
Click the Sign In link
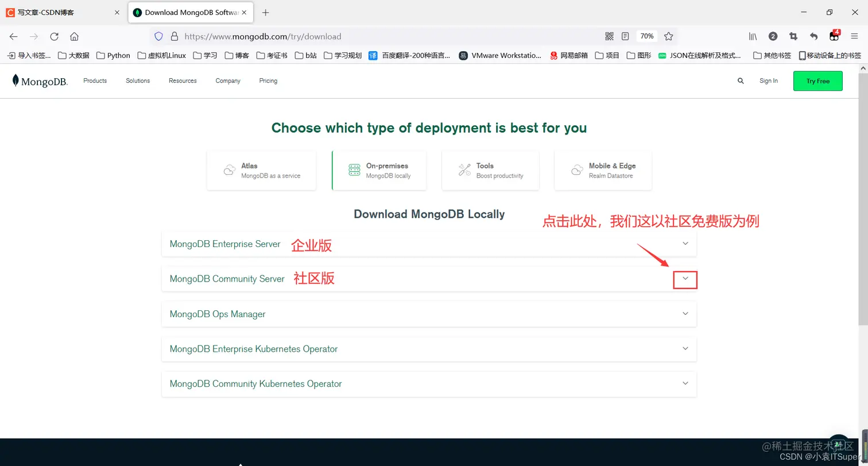coord(768,81)
